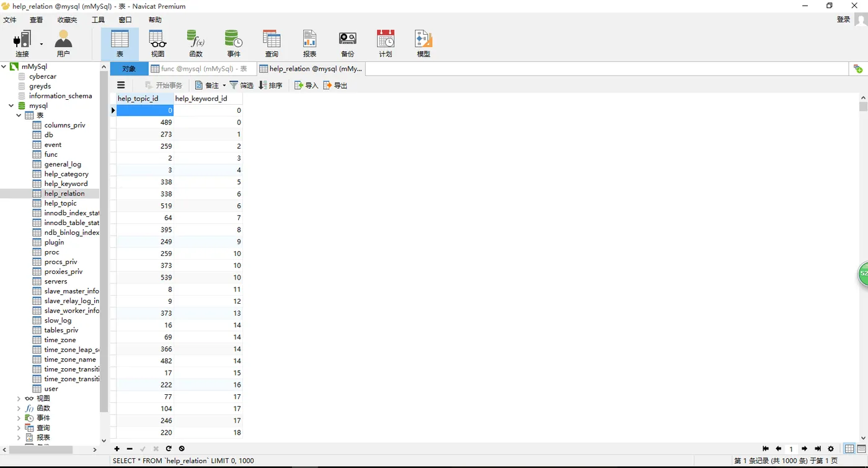Open the 查看 menu
Screen dimensions: 868x468
coord(37,20)
